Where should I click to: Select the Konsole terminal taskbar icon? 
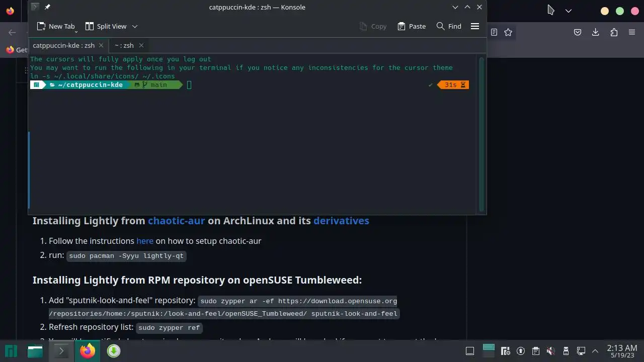(61, 351)
